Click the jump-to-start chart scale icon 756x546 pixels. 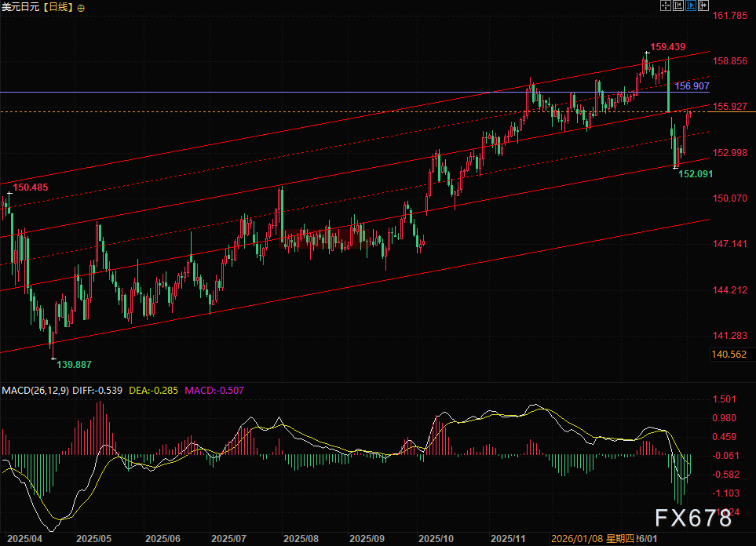pos(678,5)
